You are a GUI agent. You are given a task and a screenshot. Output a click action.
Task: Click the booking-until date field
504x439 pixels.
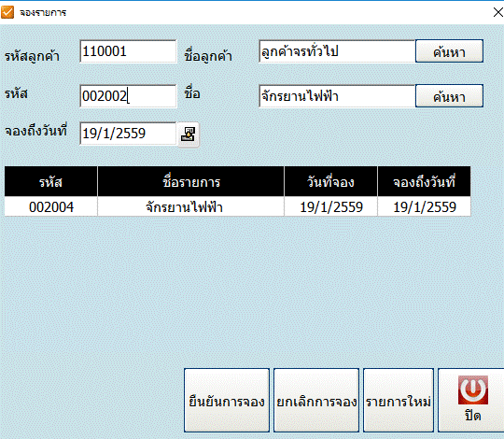[128, 134]
